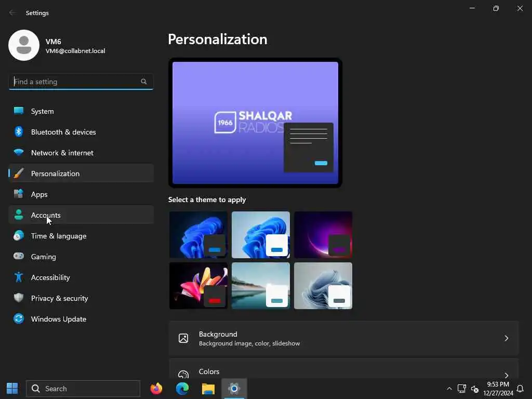Viewport: 532px width, 399px height.
Task: Apply the lake landscape theme
Action: pyautogui.click(x=261, y=286)
